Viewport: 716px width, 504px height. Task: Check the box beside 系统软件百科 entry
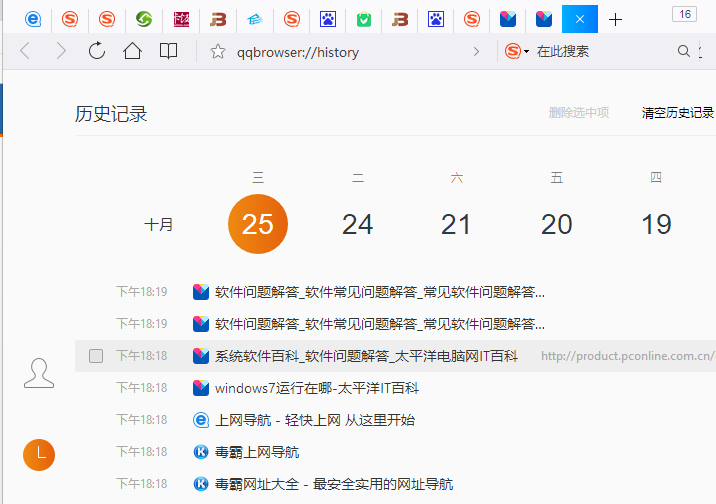pos(96,356)
